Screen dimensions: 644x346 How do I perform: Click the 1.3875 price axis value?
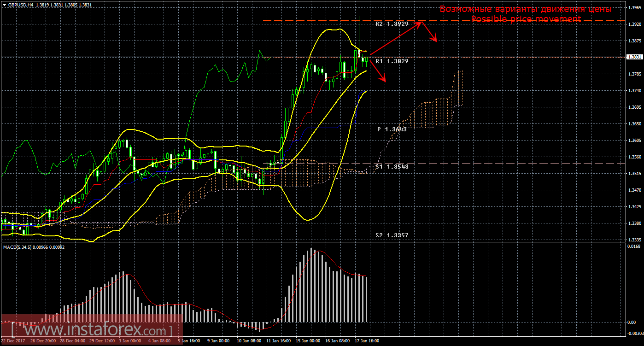tap(634, 41)
